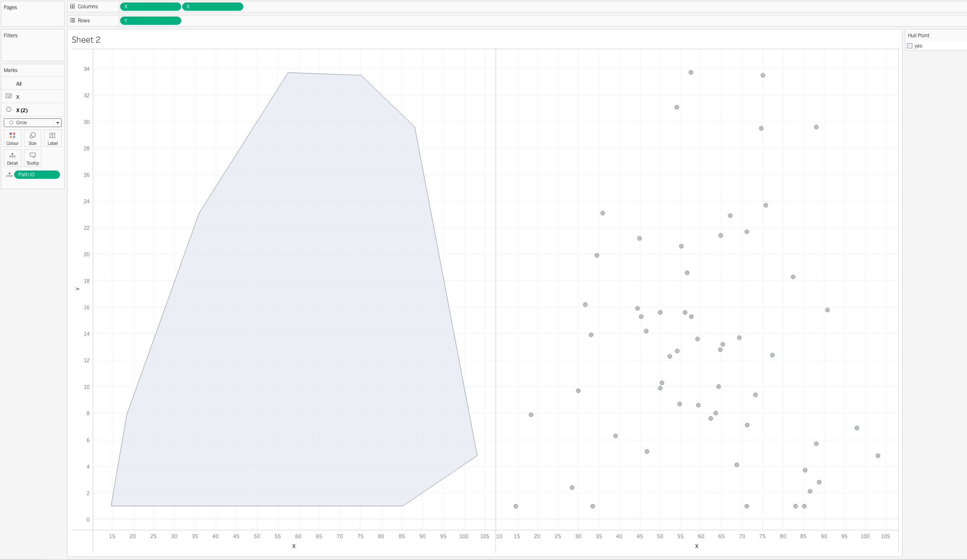Click the Path ID pill

(37, 175)
